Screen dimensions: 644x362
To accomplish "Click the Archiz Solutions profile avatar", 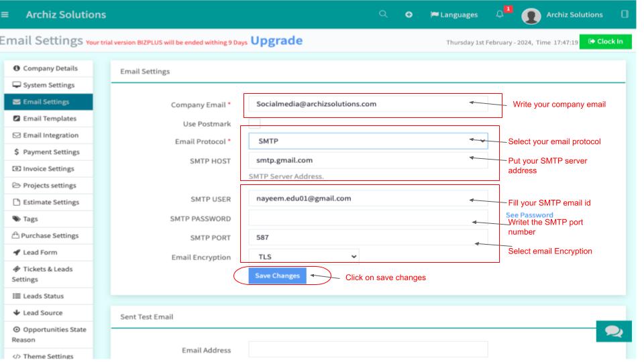I will click(x=531, y=15).
